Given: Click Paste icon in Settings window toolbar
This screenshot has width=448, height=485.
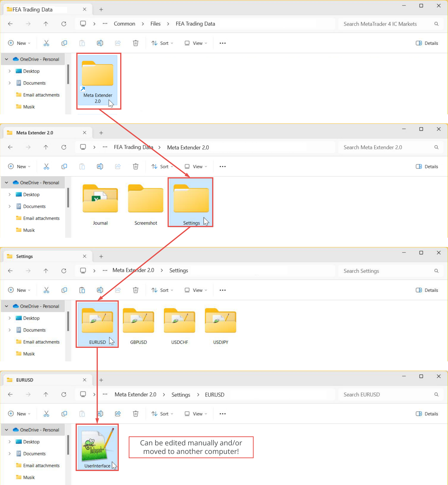Looking at the screenshot, I should (x=82, y=290).
